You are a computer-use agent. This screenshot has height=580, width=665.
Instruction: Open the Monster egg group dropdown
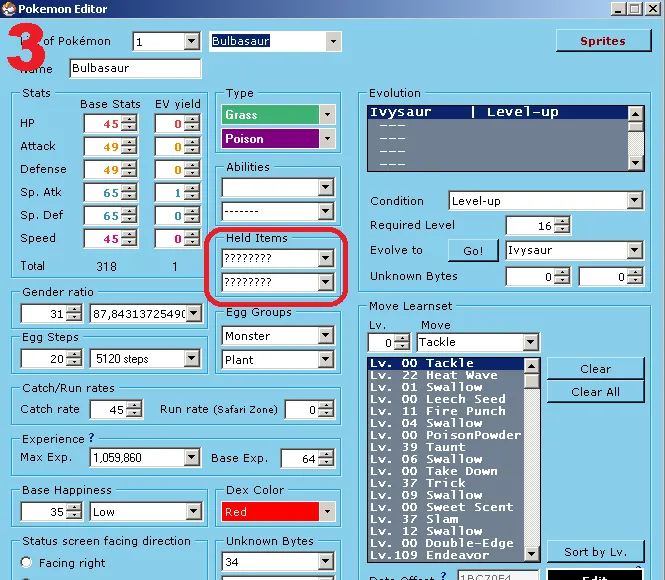click(326, 336)
